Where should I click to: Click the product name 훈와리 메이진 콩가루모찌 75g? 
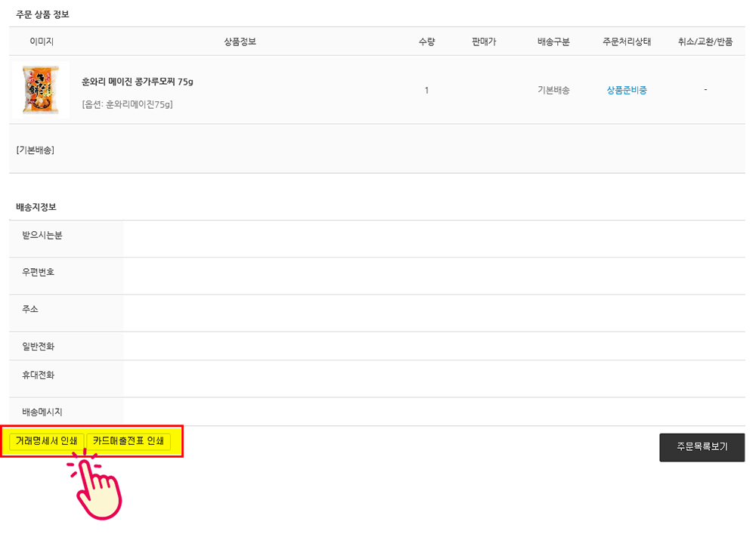[138, 82]
